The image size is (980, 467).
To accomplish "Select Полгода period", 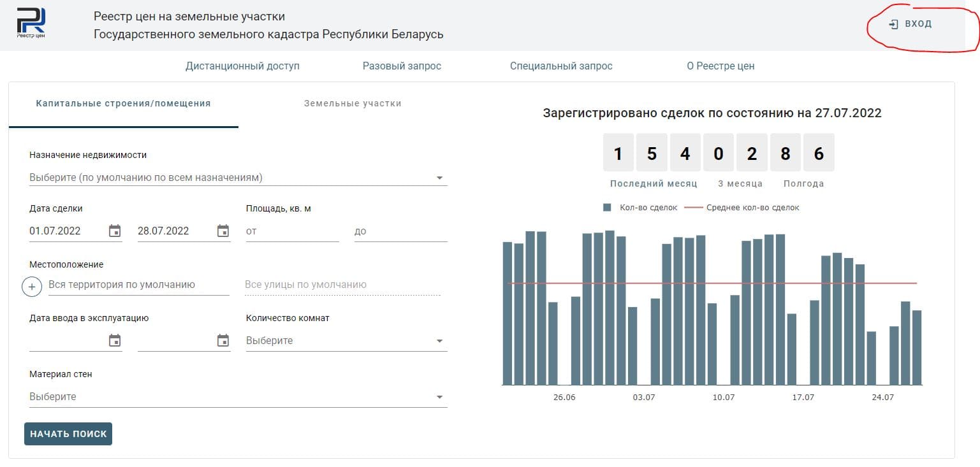I will [x=803, y=183].
